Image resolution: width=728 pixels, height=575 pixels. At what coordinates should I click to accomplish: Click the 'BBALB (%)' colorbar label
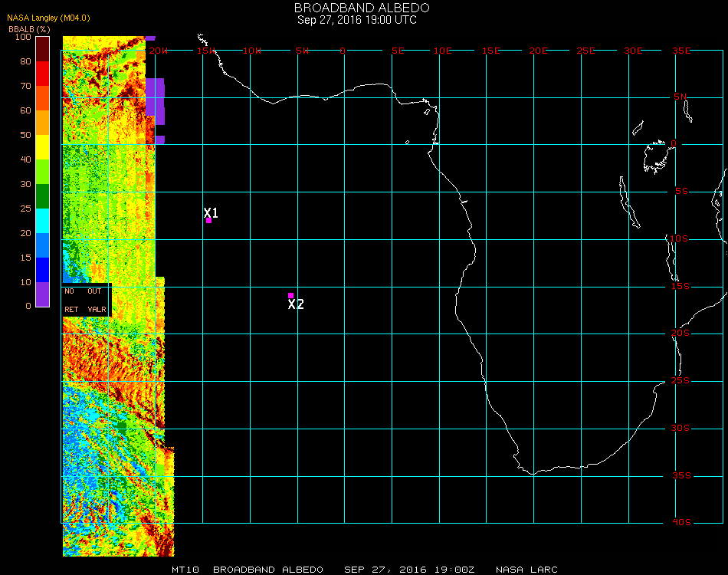[x=29, y=29]
